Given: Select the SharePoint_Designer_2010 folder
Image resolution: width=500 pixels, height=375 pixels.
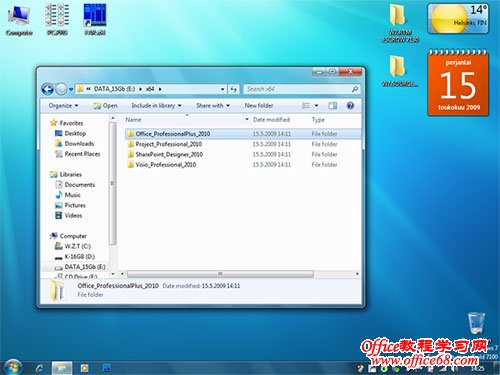Looking at the screenshot, I should point(169,154).
